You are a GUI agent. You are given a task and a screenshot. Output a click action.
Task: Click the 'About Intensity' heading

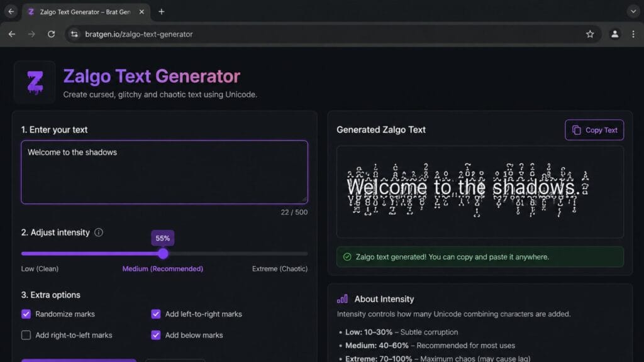(x=384, y=299)
